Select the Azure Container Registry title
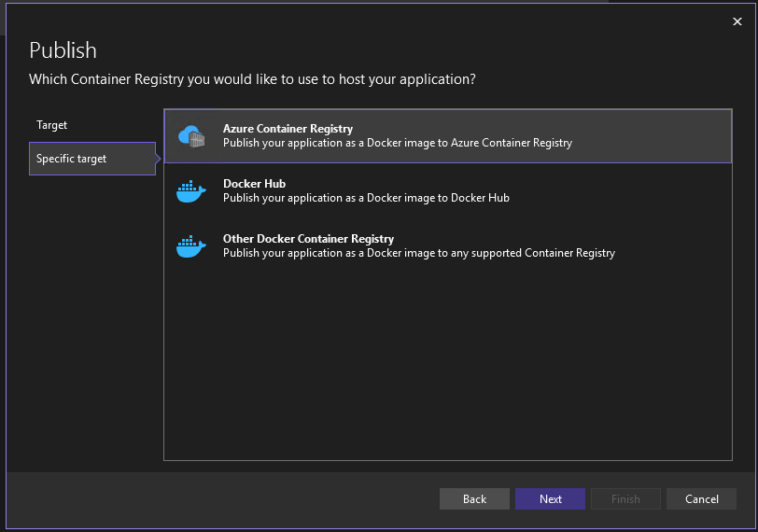This screenshot has height=532, width=758. (x=288, y=129)
